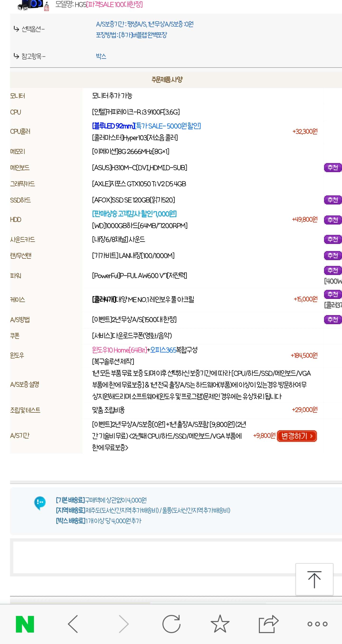Click the 박스 reference item link
The height and width of the screenshot is (644, 342).
(x=101, y=56)
